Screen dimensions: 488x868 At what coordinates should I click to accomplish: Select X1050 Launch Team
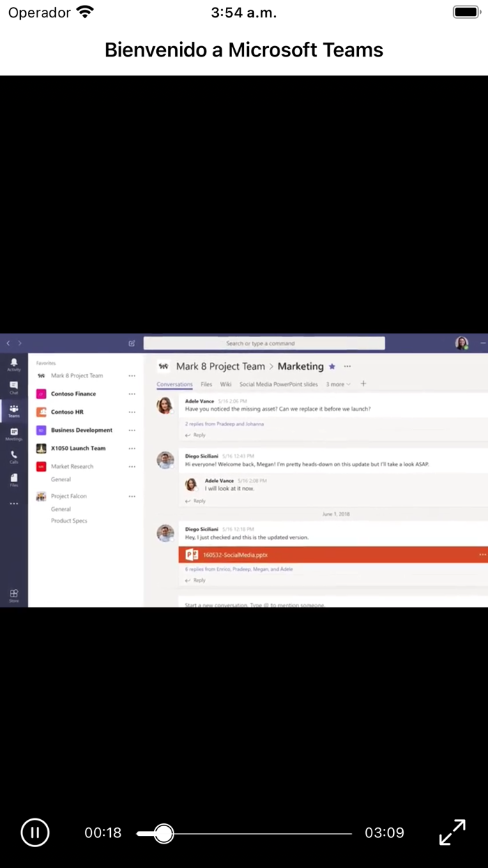(78, 448)
